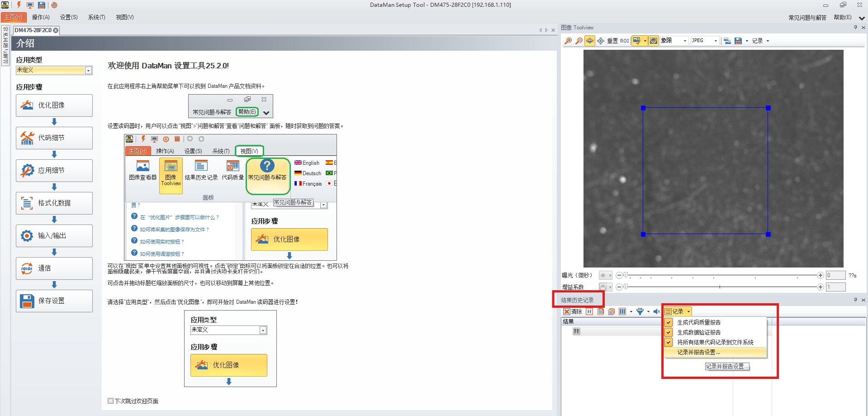Click the 优化图像 step button in sidebar
This screenshot has height=416, width=868.
pos(54,105)
